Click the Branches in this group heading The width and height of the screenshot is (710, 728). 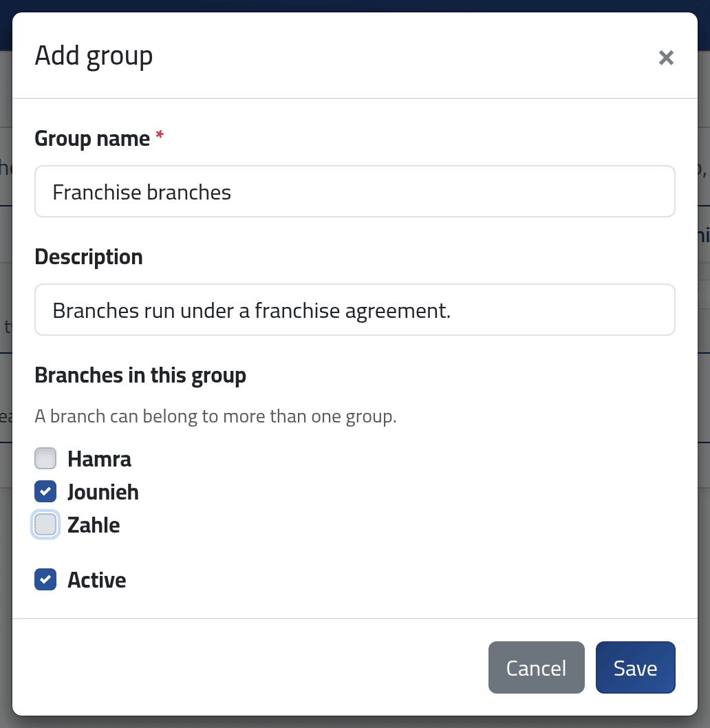[x=140, y=375]
